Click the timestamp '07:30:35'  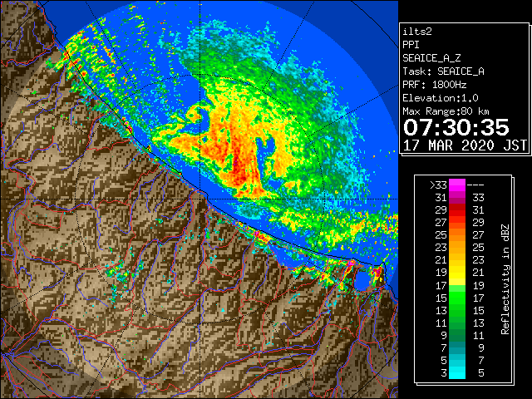(x=456, y=127)
